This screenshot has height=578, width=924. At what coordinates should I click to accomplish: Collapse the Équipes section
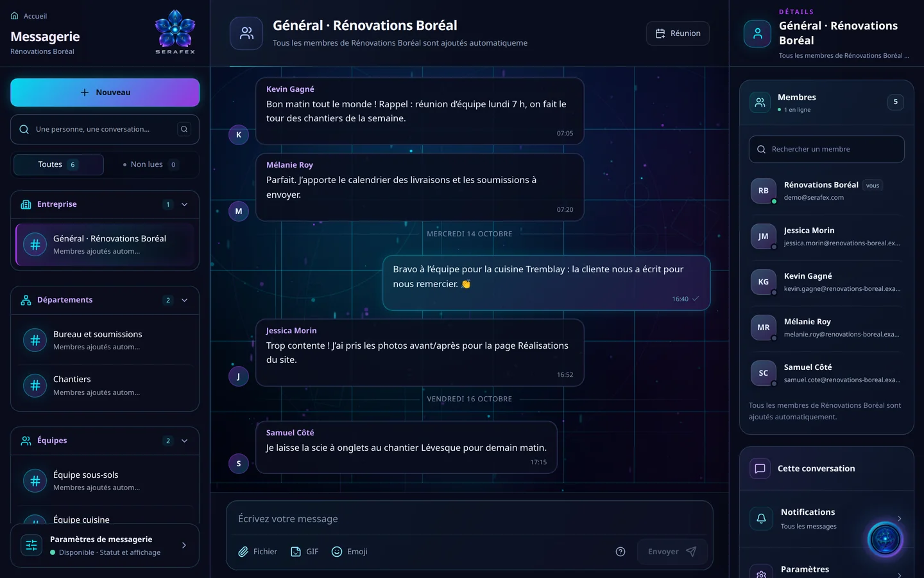click(x=184, y=441)
